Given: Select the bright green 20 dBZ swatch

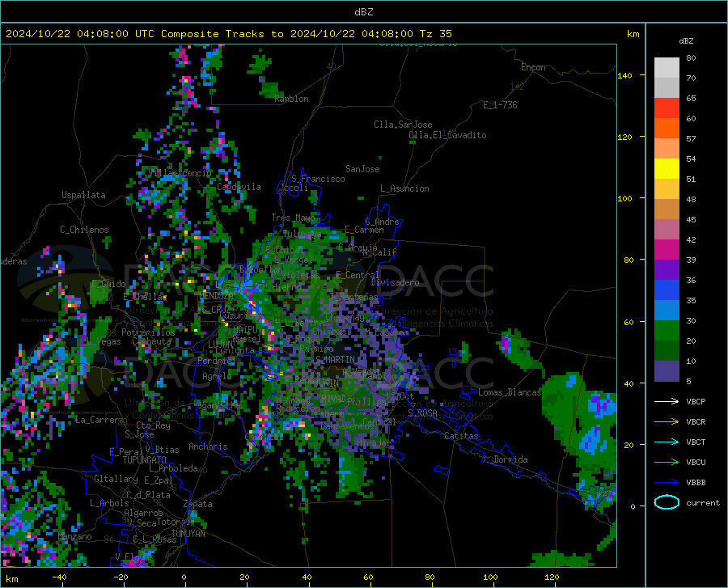Looking at the screenshot, I should [x=667, y=331].
